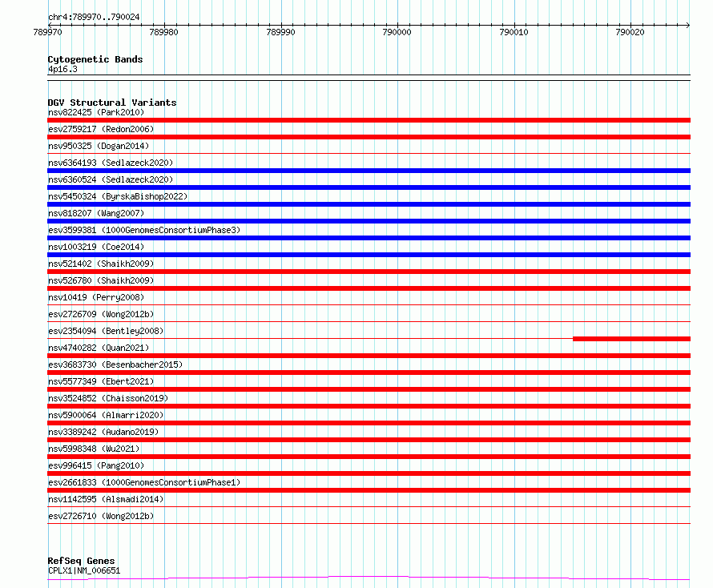
Task: Select the nsv3389242 (Audano2019) label
Action: point(103,432)
